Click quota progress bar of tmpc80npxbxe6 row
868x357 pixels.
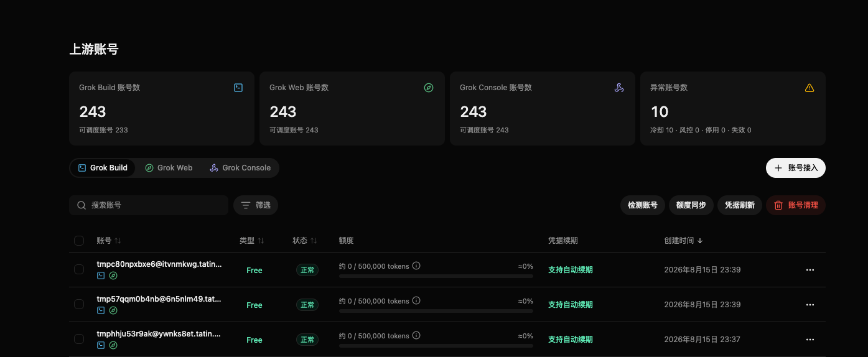pos(436,276)
